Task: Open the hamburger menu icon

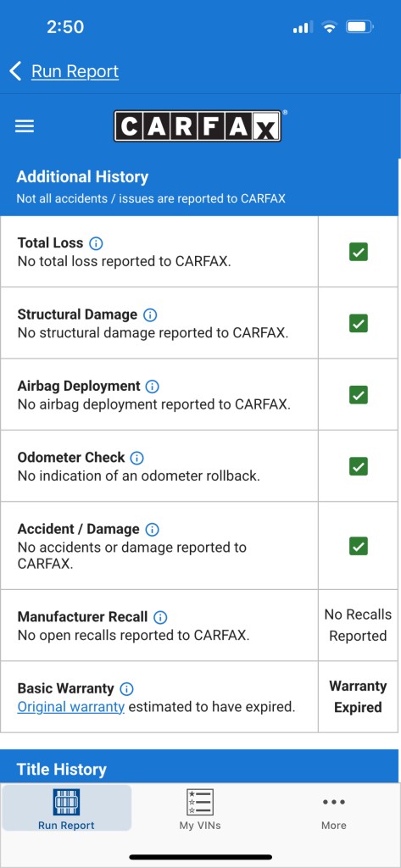Action: click(25, 126)
